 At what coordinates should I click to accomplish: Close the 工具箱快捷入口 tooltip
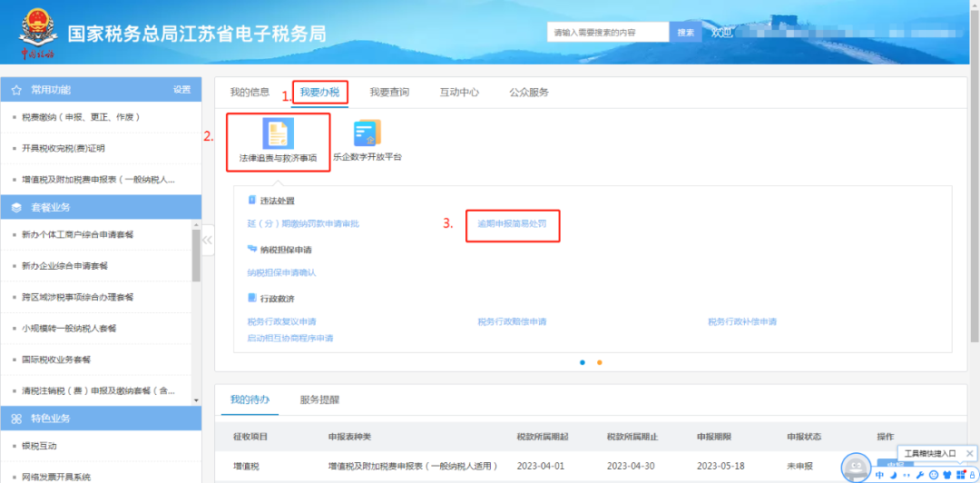(x=969, y=452)
